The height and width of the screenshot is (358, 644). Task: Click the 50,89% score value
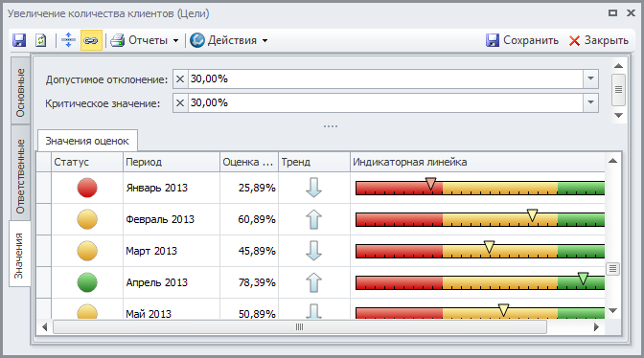coord(257,314)
